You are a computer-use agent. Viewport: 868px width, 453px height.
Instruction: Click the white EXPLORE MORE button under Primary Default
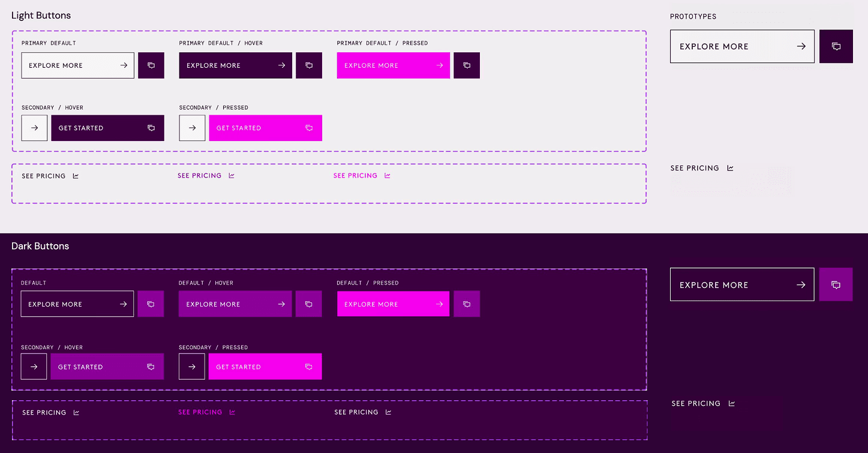[78, 65]
